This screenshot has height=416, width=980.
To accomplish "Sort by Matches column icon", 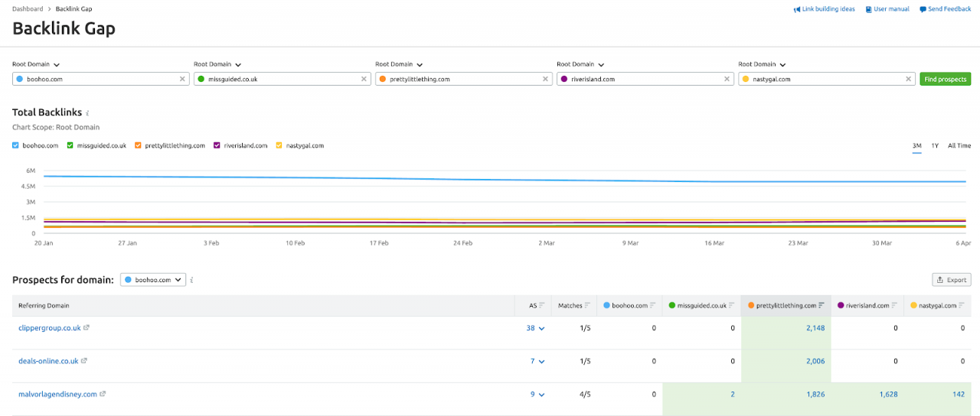I will pyautogui.click(x=588, y=305).
